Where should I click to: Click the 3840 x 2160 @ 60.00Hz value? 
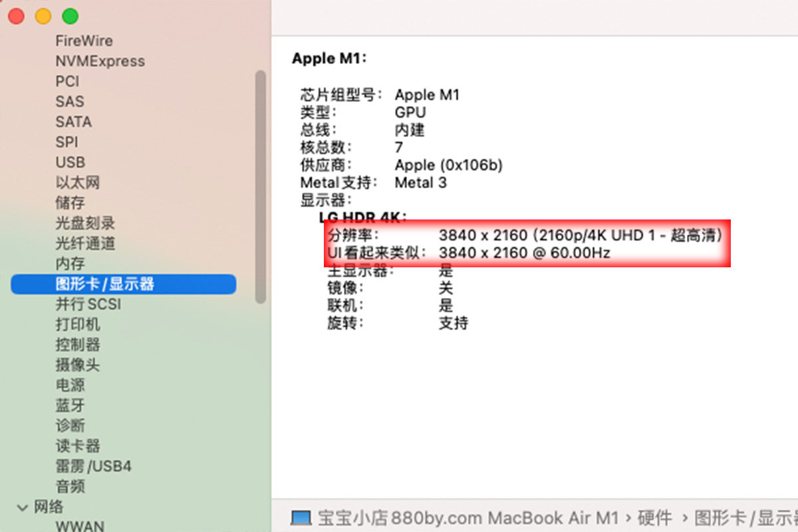[525, 253]
